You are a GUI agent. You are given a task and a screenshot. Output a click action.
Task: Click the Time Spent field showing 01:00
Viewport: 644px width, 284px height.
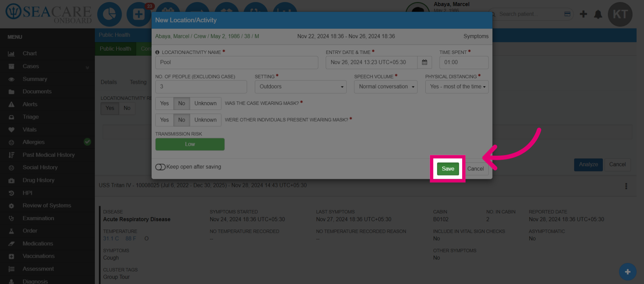pyautogui.click(x=464, y=62)
